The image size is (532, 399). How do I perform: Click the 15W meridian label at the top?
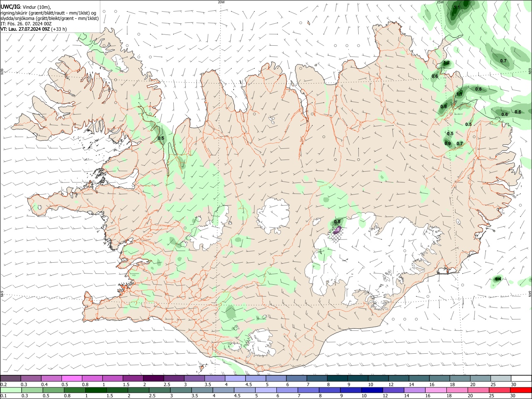pos(440,2)
